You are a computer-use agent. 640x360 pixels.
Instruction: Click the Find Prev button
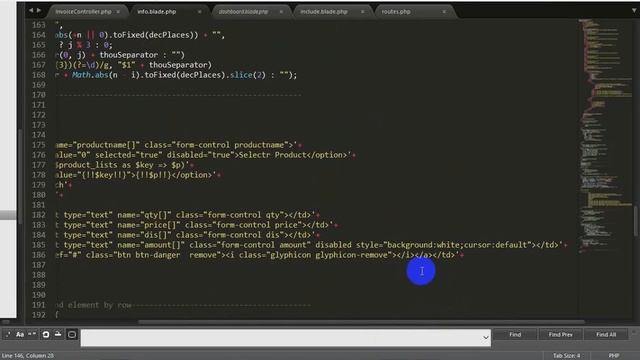560,335
